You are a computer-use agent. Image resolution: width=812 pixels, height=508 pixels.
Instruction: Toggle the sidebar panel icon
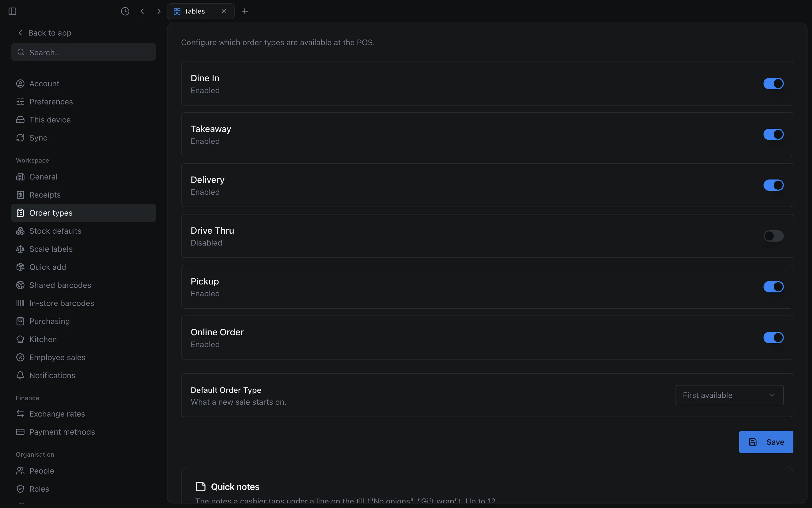pyautogui.click(x=12, y=11)
